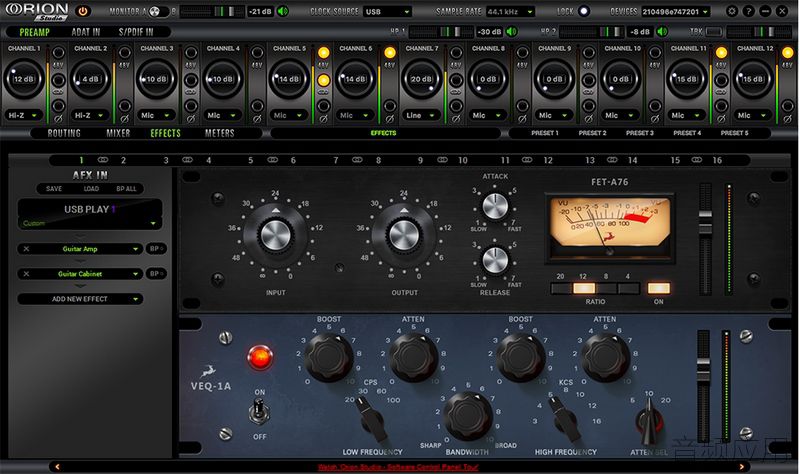Mute the HP 2 speaker icon

click(662, 32)
